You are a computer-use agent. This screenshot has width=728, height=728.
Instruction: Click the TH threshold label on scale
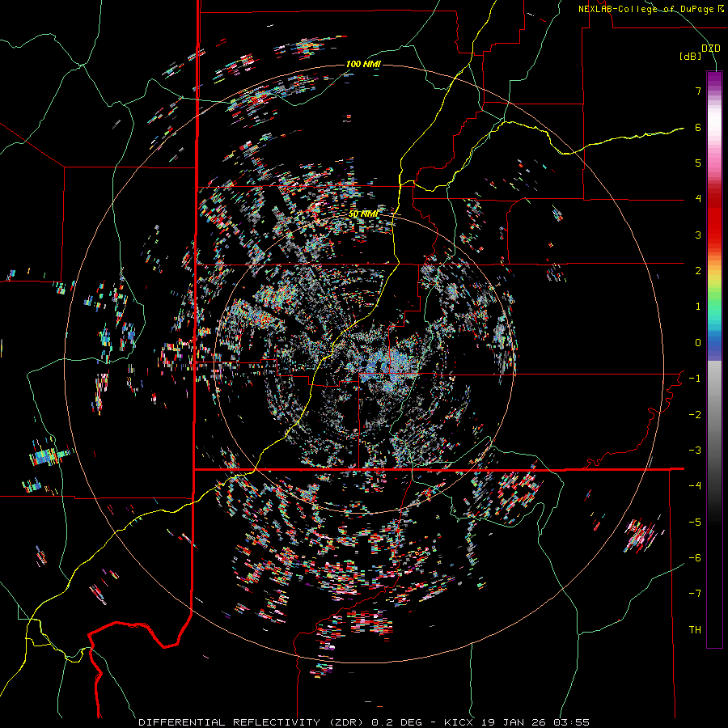tap(695, 630)
